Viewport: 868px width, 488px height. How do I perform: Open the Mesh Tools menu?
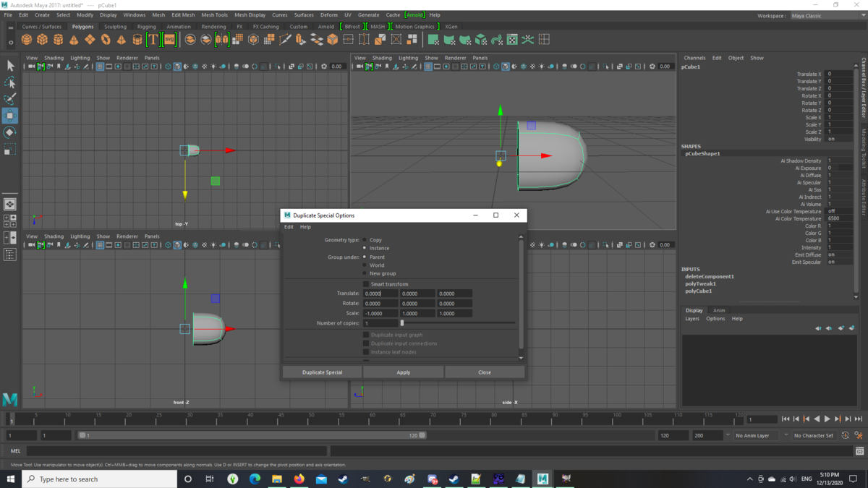point(214,14)
